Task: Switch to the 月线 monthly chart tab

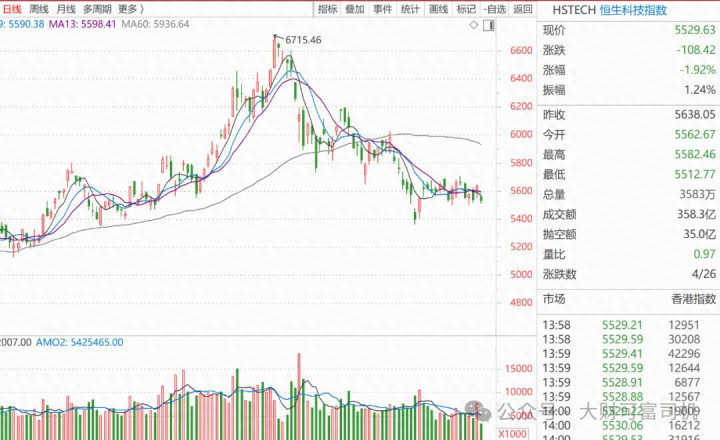Action: click(x=66, y=9)
